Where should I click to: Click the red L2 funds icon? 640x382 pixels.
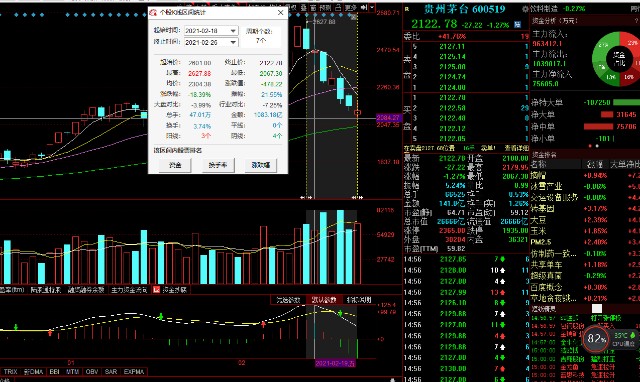point(156,290)
